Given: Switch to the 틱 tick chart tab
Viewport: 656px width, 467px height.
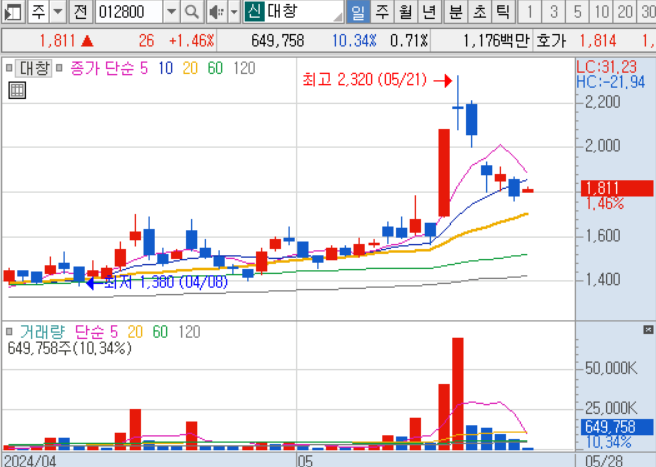Looking at the screenshot, I should coord(503,12).
